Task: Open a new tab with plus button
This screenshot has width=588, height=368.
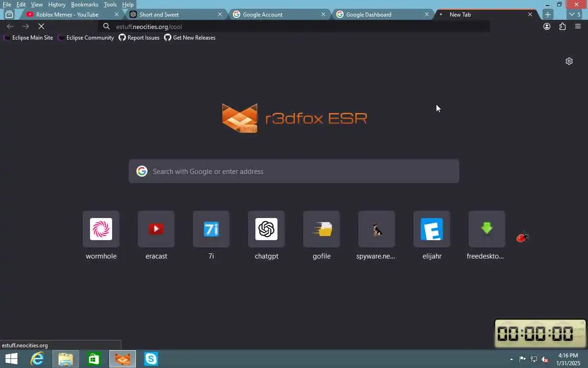Action: [x=548, y=14]
